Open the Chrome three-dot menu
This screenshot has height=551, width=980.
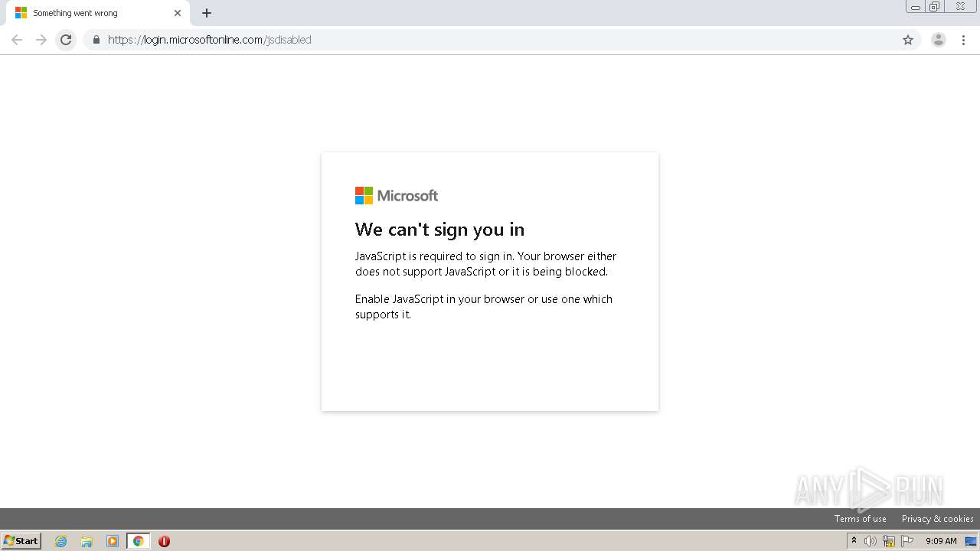964,40
